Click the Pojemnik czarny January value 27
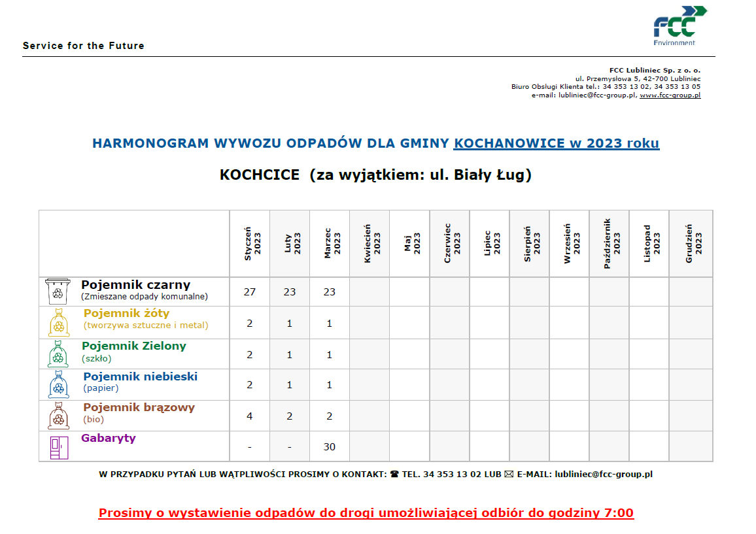 point(249,292)
